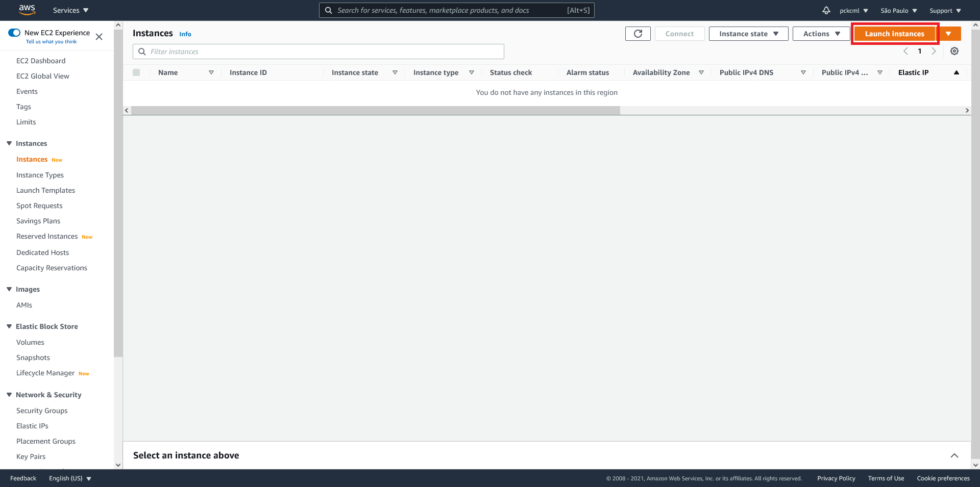This screenshot has height=487, width=980.
Task: Click the AWS home logo
Action: tap(27, 10)
